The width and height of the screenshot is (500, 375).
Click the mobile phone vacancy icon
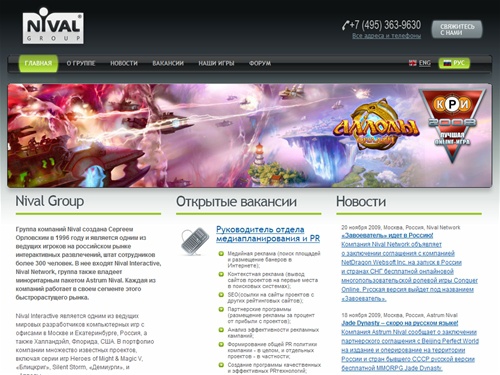pos(195,241)
